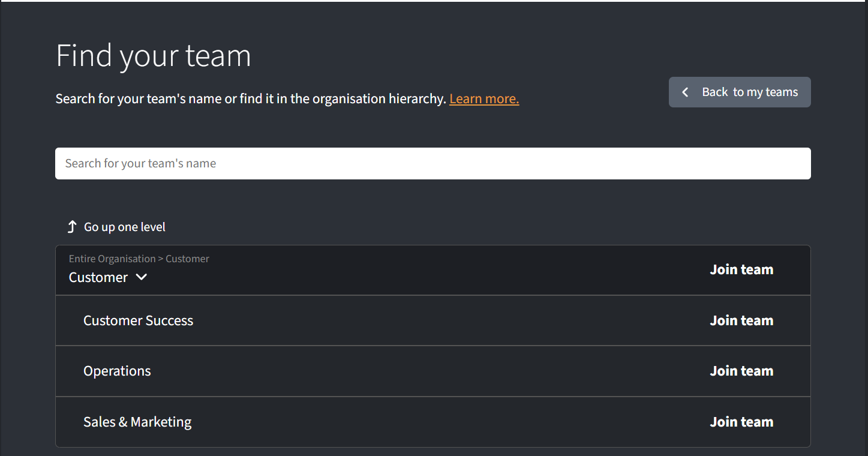Screen dimensions: 868x456
Task: Join the Operations team
Action: [741, 371]
